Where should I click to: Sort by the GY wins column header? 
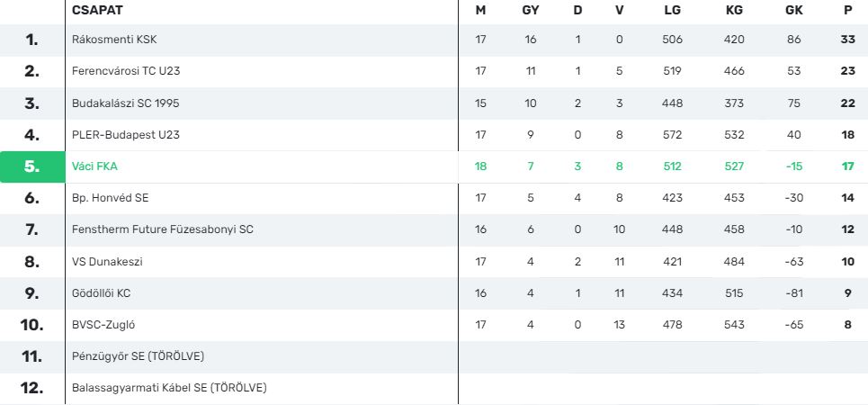pyautogui.click(x=531, y=10)
